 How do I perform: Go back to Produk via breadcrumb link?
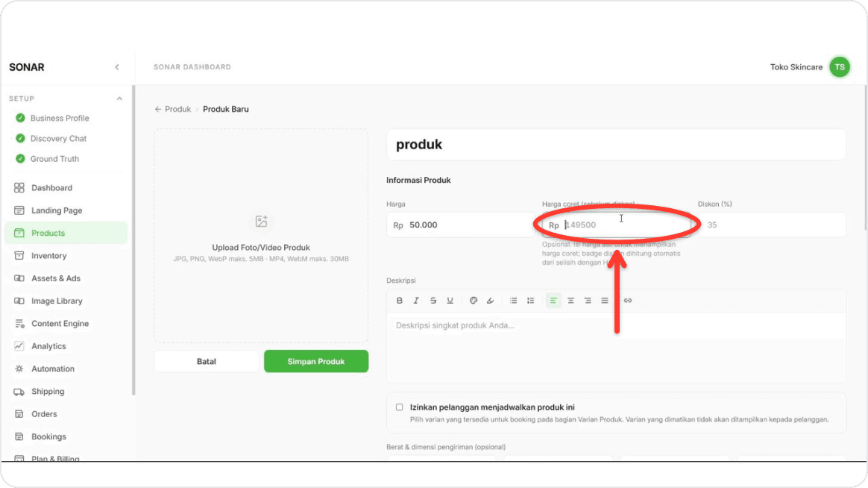[173, 109]
